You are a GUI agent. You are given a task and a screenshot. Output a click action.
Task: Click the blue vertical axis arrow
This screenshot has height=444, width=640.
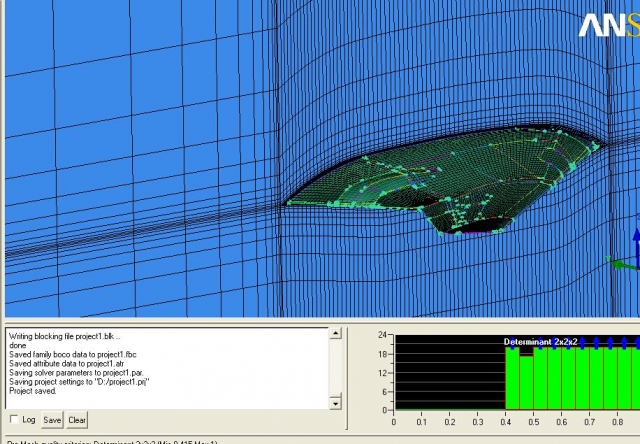tap(636, 240)
